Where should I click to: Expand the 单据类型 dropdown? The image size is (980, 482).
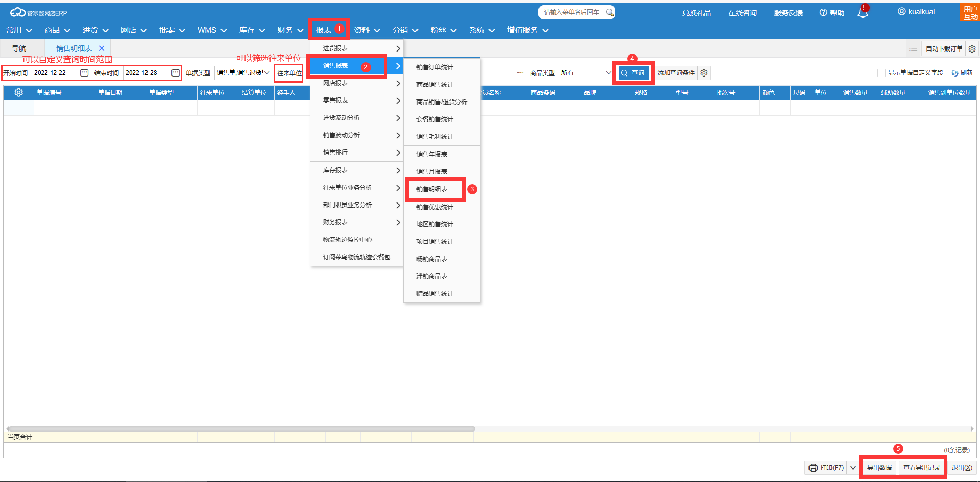(266, 73)
